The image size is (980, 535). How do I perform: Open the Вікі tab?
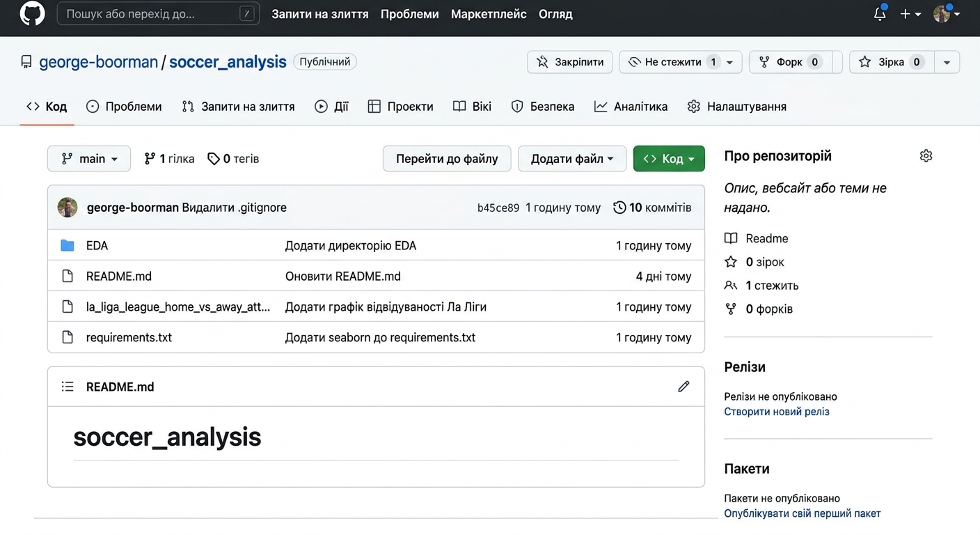click(x=472, y=107)
